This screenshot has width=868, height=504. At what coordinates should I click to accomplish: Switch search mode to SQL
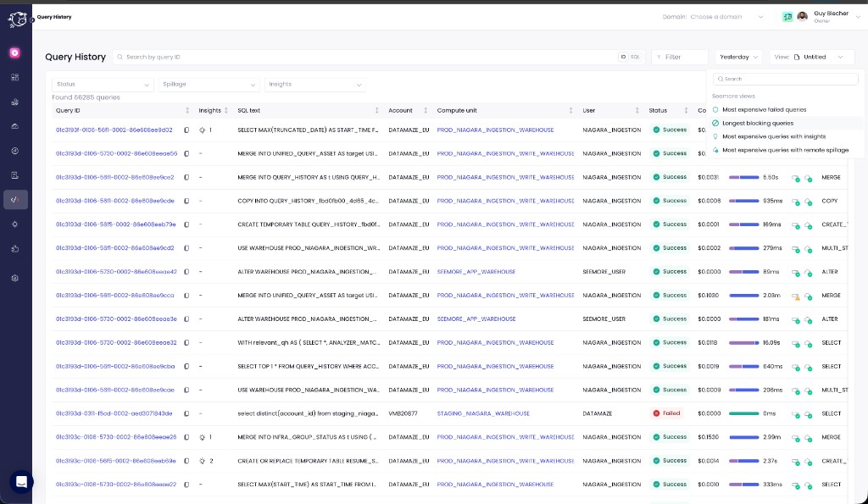pyautogui.click(x=635, y=57)
